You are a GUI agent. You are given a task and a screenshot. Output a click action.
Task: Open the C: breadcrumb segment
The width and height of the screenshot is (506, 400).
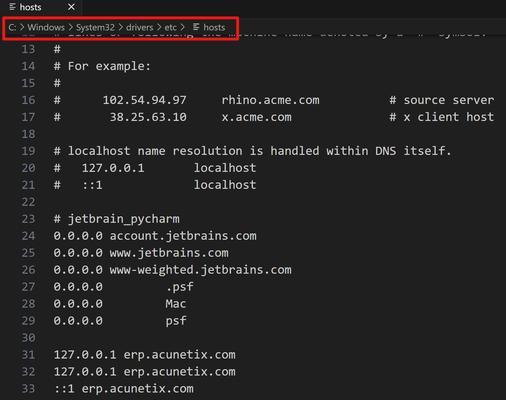pos(12,27)
